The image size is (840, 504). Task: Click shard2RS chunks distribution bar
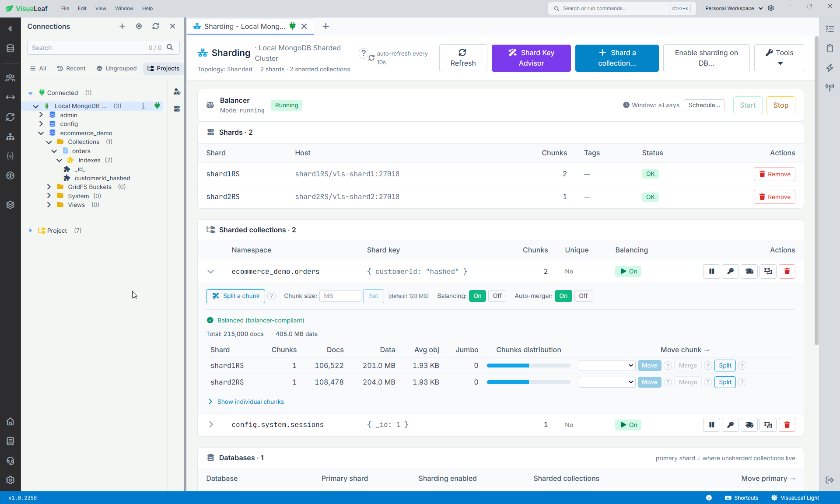tap(528, 382)
